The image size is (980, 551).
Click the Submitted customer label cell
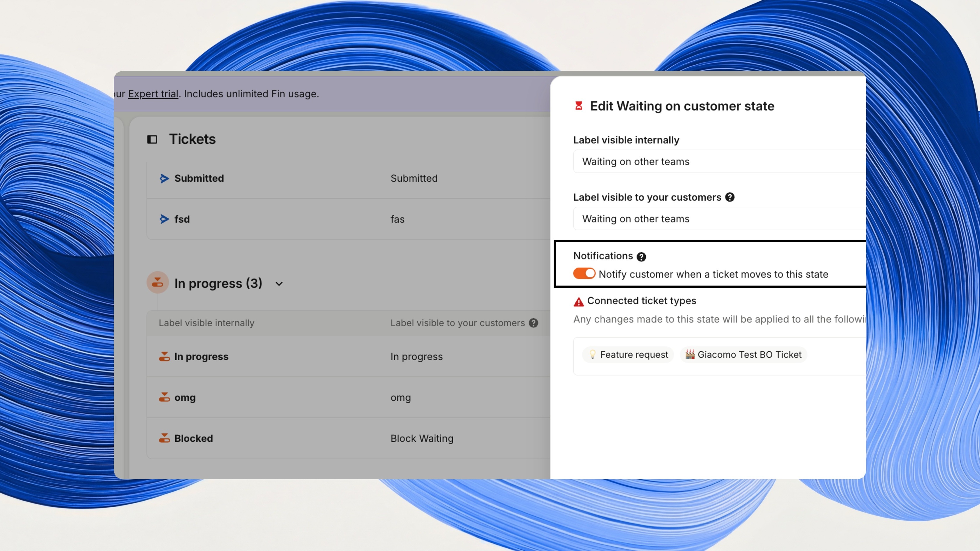(414, 178)
